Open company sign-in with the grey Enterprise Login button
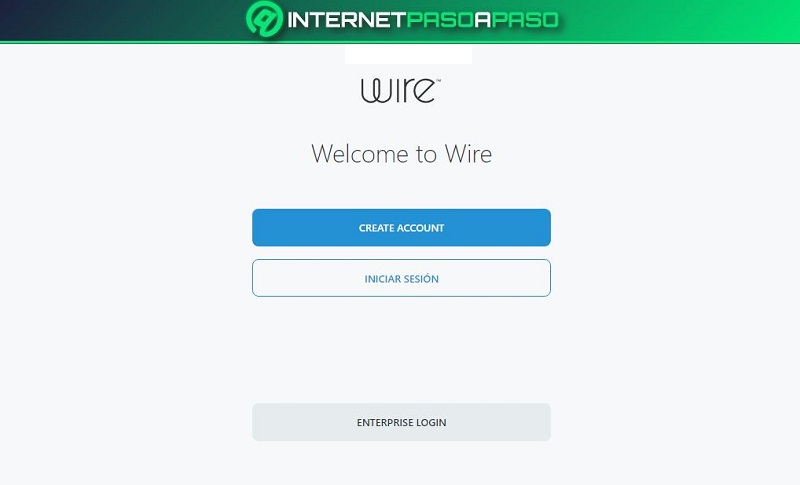 click(401, 422)
